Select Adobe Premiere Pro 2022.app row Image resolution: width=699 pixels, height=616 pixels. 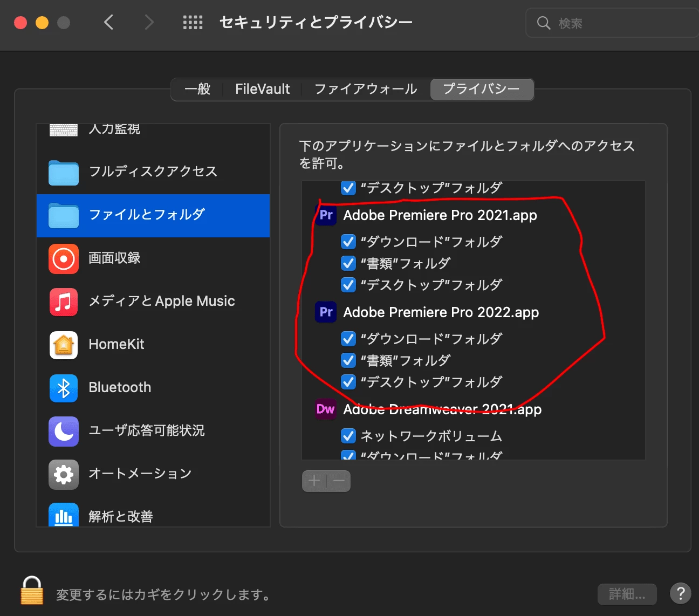click(474, 312)
